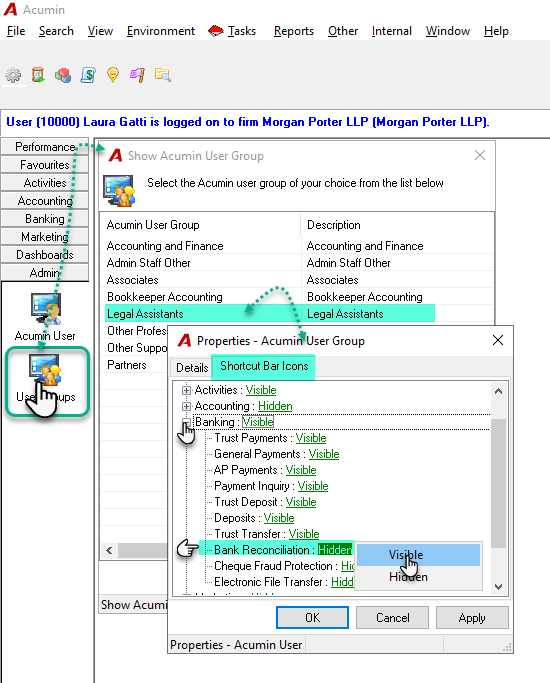
Task: Click Trust Payments Visible link
Action: 311,438
